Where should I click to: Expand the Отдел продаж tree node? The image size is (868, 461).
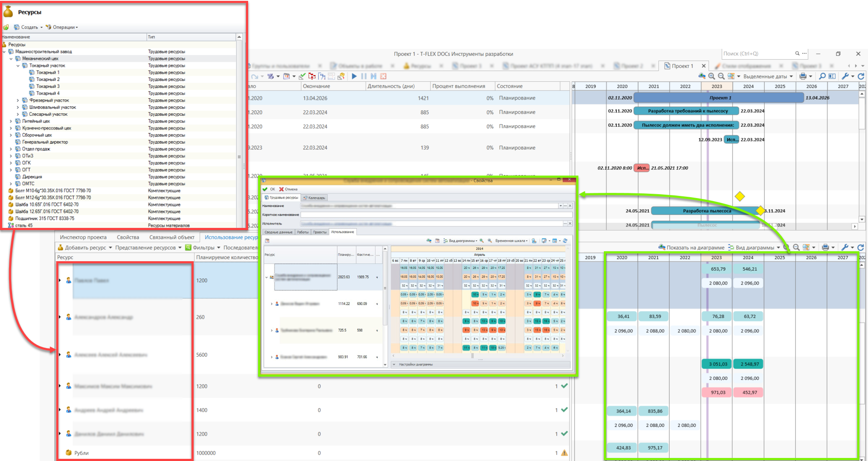click(11, 149)
